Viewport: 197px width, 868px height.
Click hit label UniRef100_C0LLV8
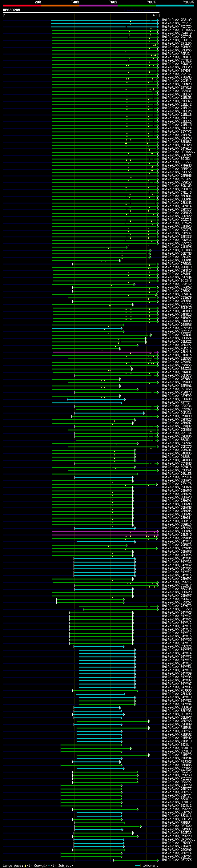tap(177, 67)
